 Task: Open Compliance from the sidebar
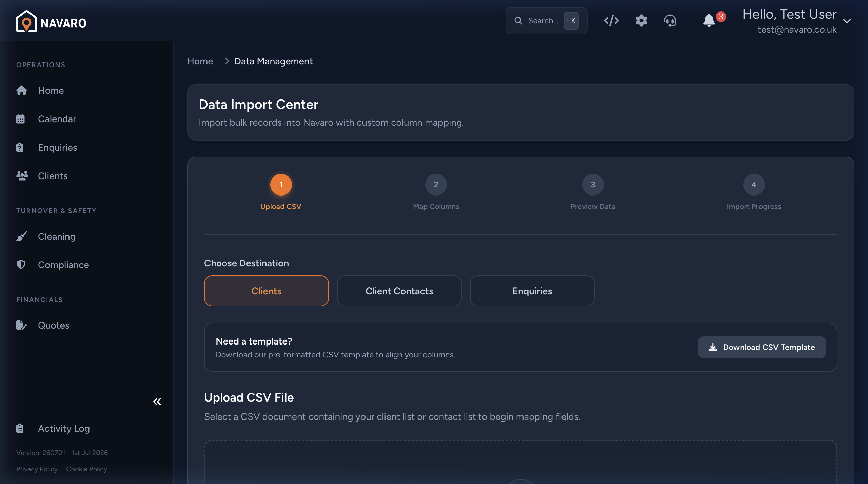pyautogui.click(x=63, y=265)
